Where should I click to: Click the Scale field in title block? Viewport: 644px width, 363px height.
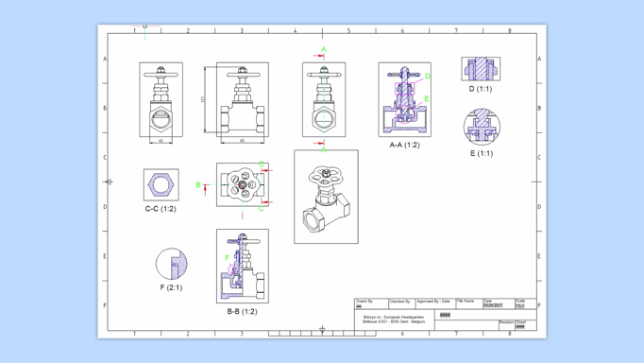coord(525,303)
